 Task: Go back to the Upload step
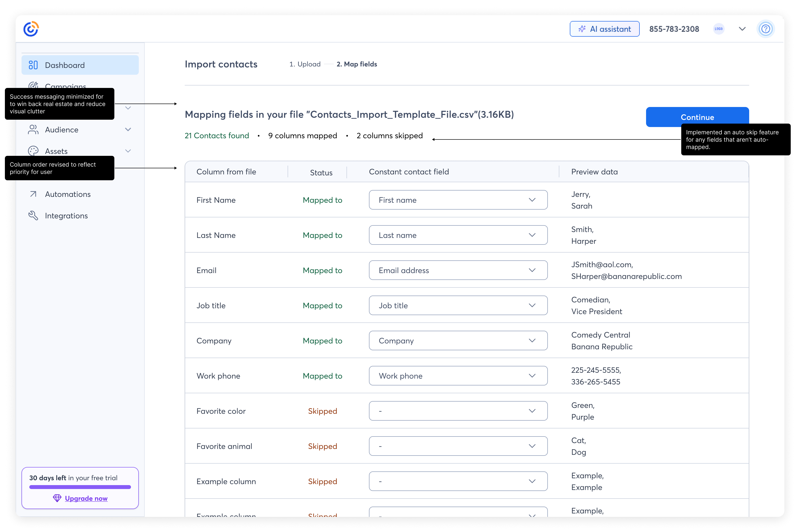pyautogui.click(x=305, y=64)
